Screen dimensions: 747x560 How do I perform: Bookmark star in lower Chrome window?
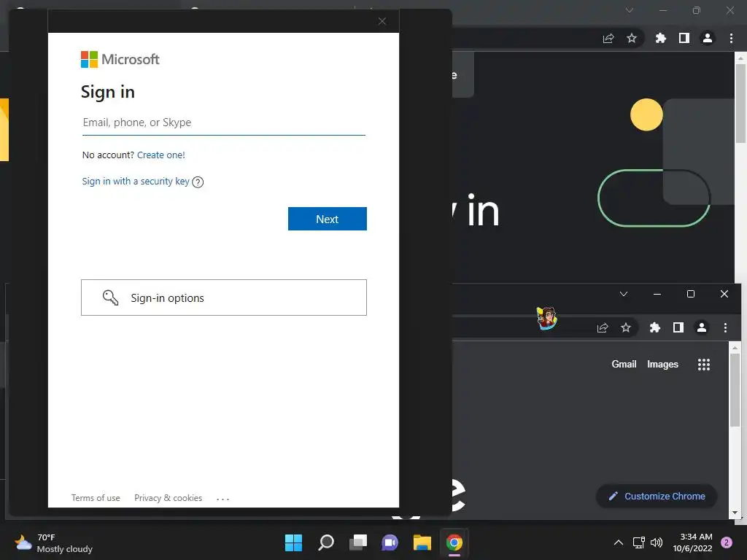pos(626,327)
